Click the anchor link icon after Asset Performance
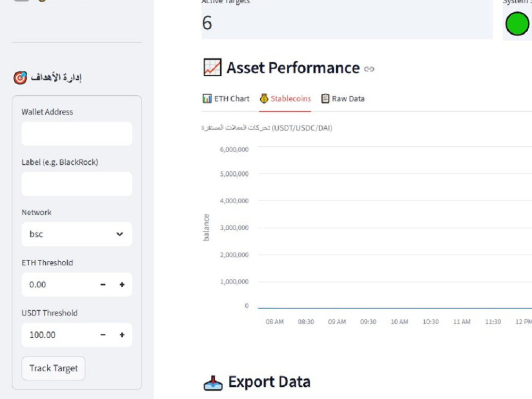The height and width of the screenshot is (399, 532). (369, 69)
